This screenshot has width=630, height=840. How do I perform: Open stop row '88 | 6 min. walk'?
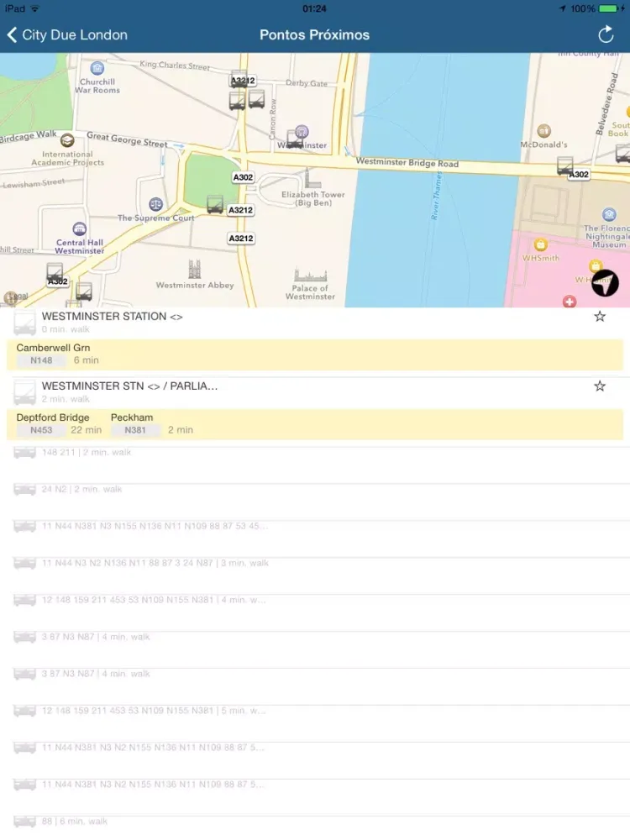coord(315,827)
